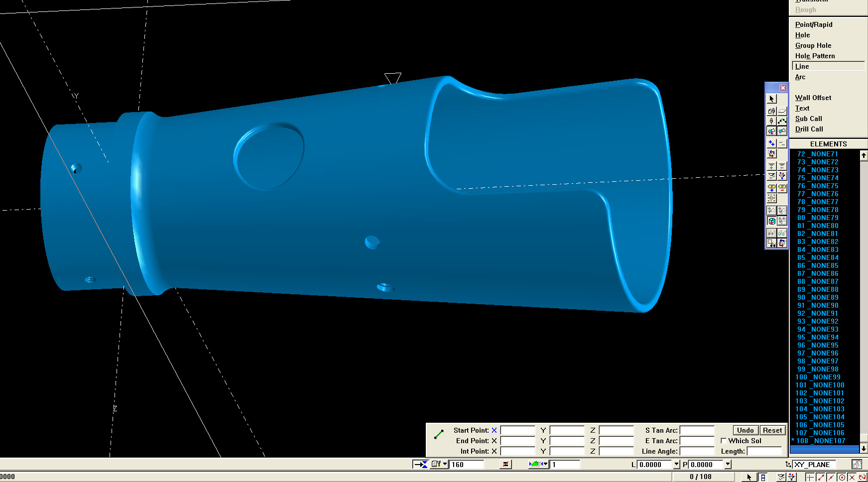
Task: Click the 3D cube icon in floating palette
Action: [771, 221]
